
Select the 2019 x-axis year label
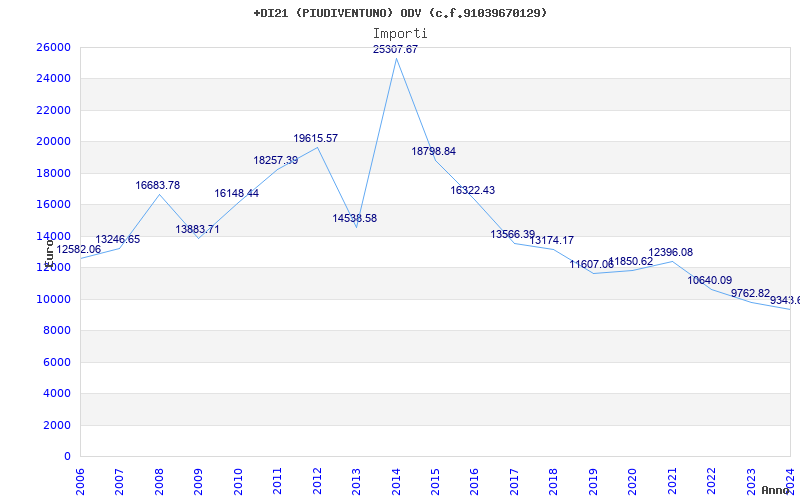point(593,482)
